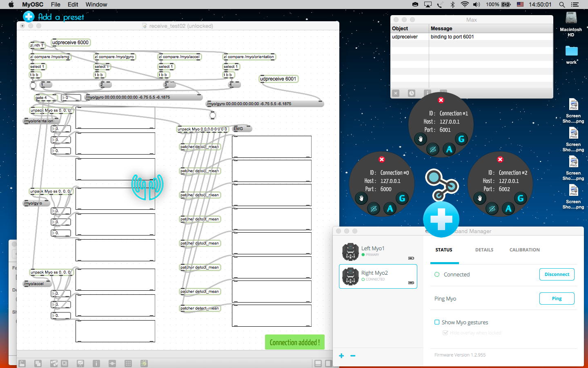Click the lock/unlock patcher icon
This screenshot has height=368, width=588.
click(22, 363)
